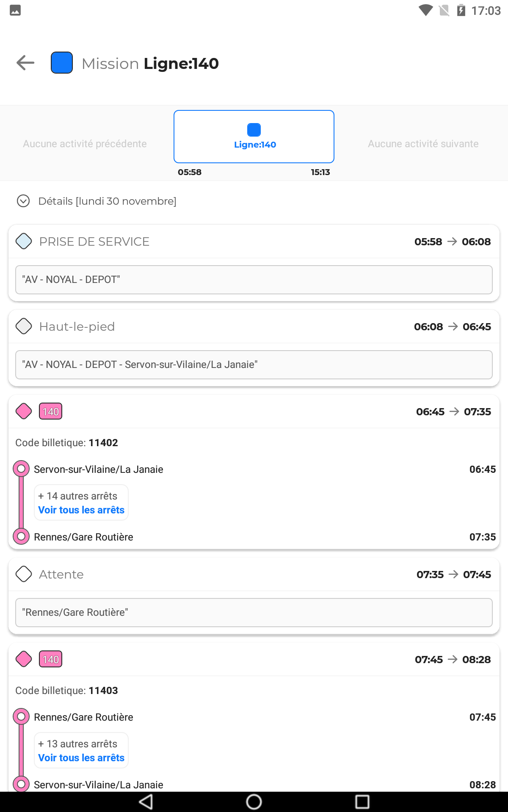Viewport: 508px width, 812px height.
Task: Tap the "Rennes/Gare Routière" waiting location box
Action: (x=254, y=613)
